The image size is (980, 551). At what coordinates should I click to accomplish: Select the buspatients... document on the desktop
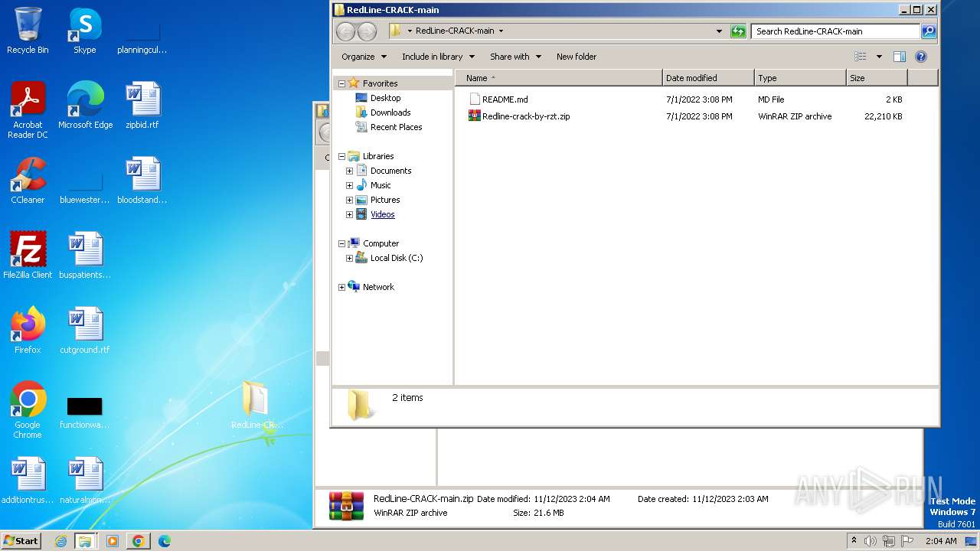pos(85,256)
